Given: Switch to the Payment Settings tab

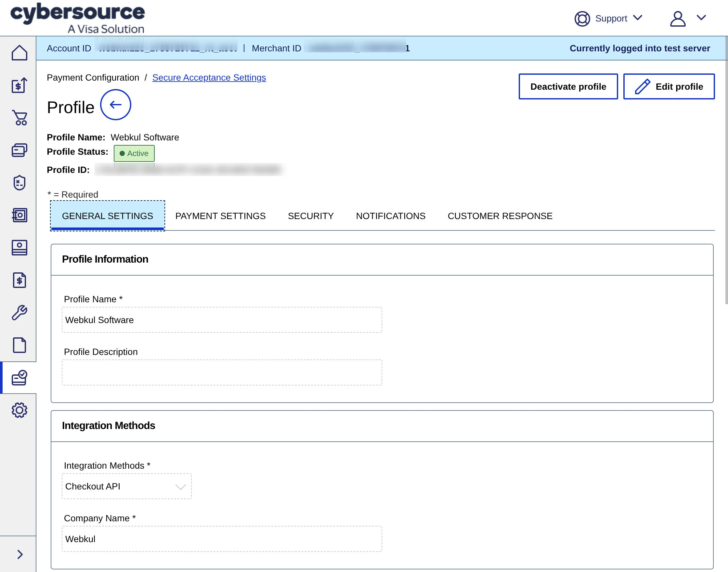Looking at the screenshot, I should pos(220,216).
